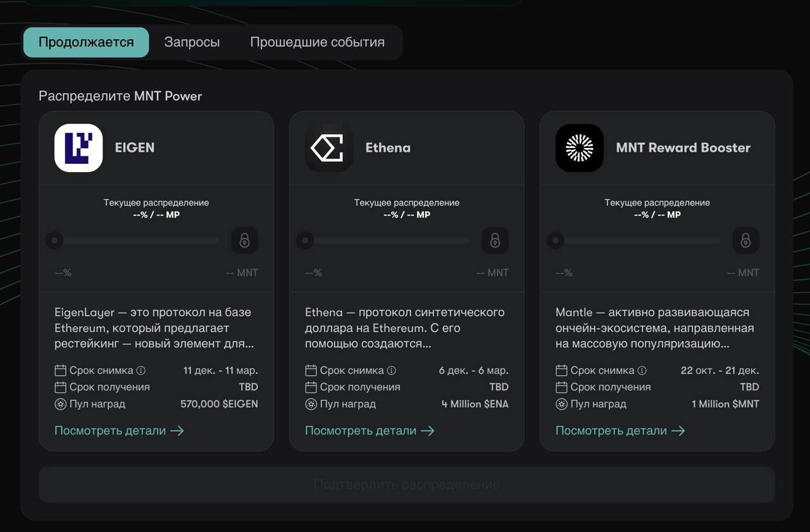Click the EigenLayer description text
This screenshot has height=532, width=810.
coord(154,328)
